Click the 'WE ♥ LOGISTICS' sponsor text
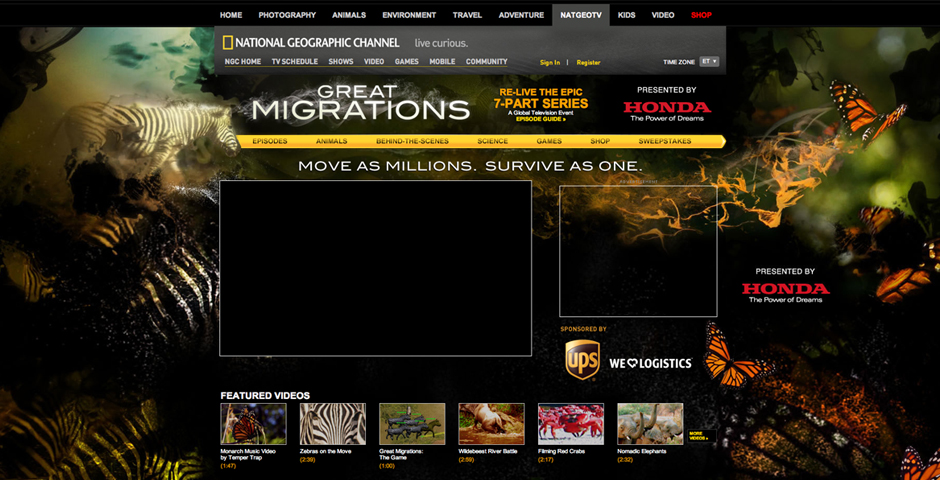The height and width of the screenshot is (480, 940). (650, 363)
